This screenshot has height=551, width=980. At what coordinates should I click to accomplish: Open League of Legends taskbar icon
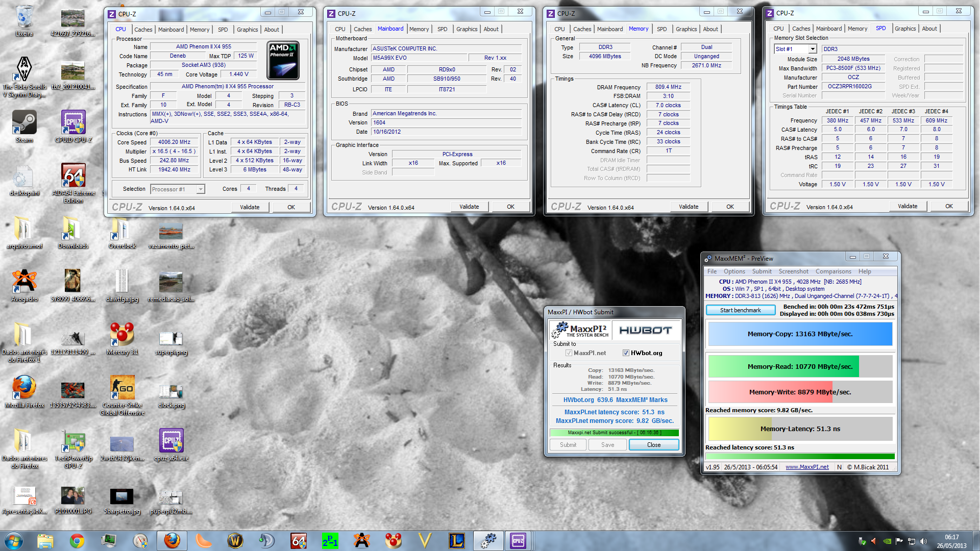(457, 541)
